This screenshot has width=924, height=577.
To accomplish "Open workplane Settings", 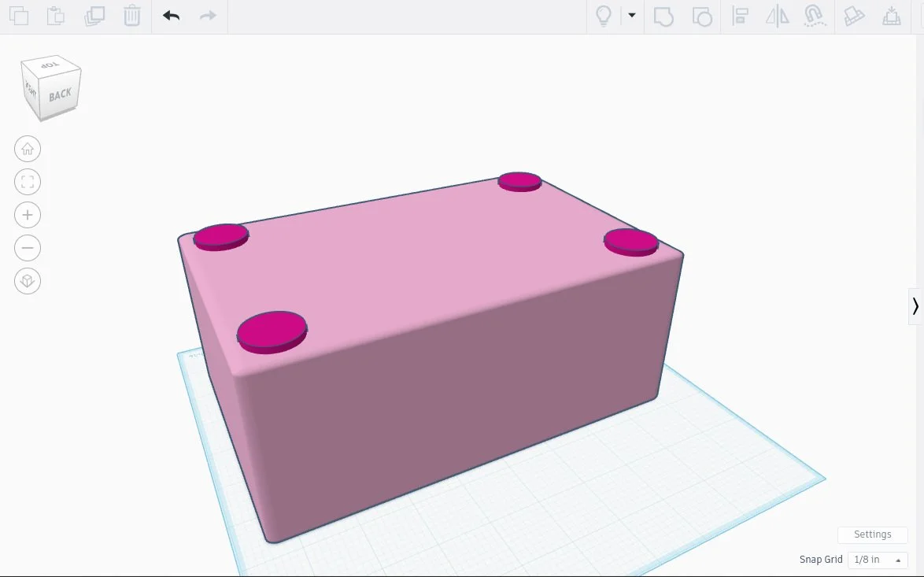I will pos(872,534).
